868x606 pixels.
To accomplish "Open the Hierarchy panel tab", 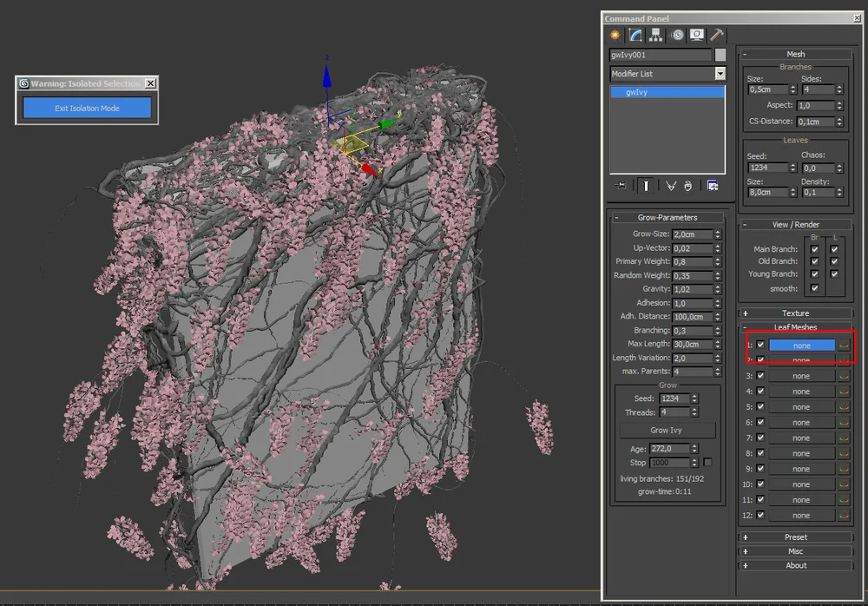I will [x=655, y=35].
